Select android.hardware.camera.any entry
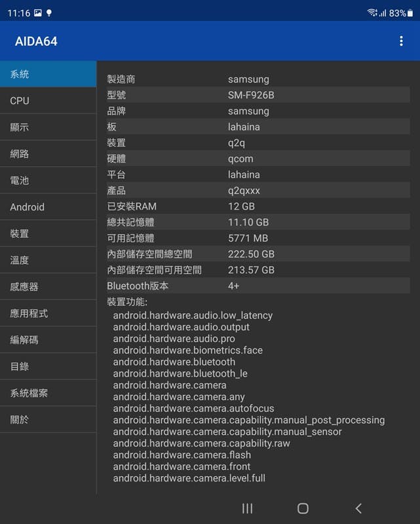The width and height of the screenshot is (420, 524). tap(179, 397)
